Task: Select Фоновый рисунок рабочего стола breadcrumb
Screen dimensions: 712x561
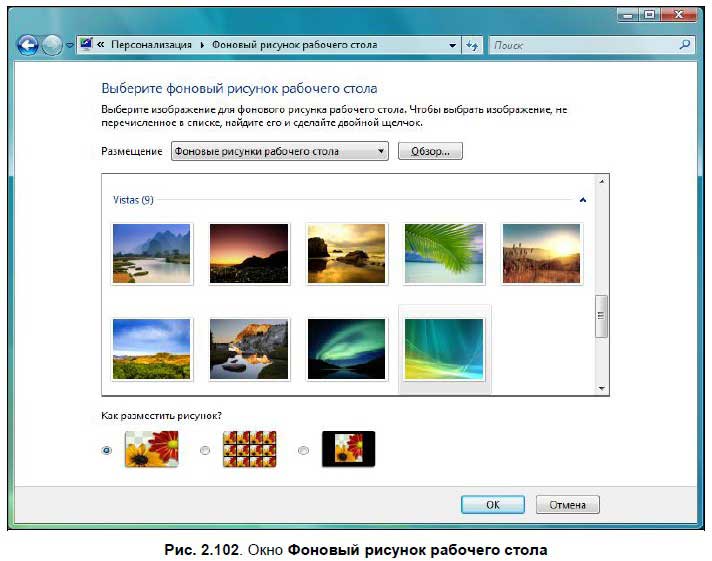Action: click(x=295, y=45)
